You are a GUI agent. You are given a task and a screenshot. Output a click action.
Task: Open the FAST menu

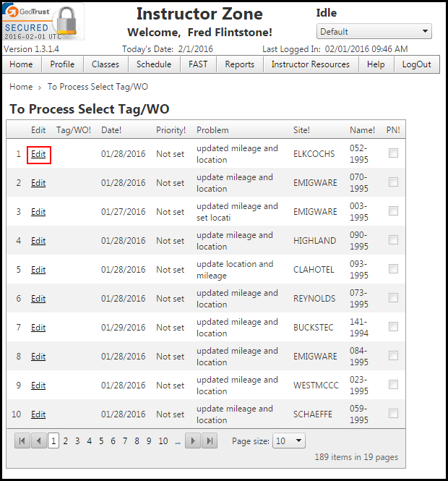[x=198, y=64]
